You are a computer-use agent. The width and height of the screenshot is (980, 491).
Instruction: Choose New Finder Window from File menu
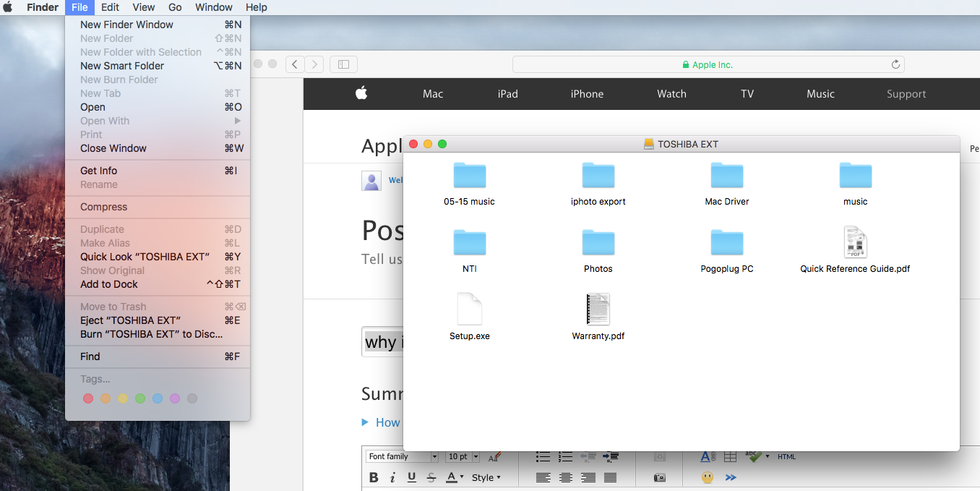[x=158, y=25]
